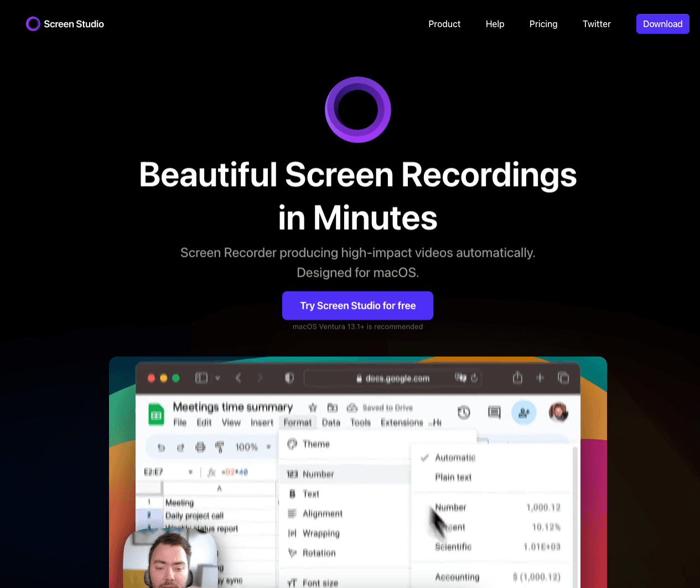700x588 pixels.
Task: Open the Data menu in Sheets
Action: [331, 422]
